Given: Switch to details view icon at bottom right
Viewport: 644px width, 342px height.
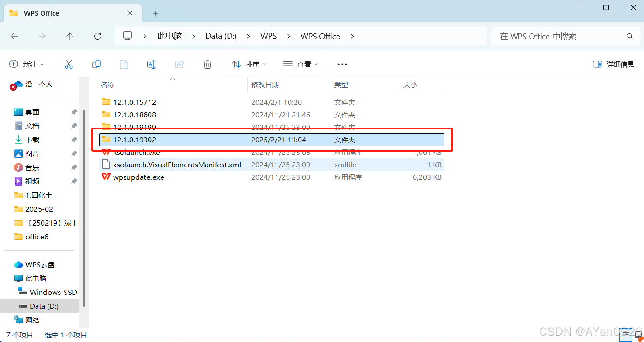Looking at the screenshot, I should tap(626, 334).
